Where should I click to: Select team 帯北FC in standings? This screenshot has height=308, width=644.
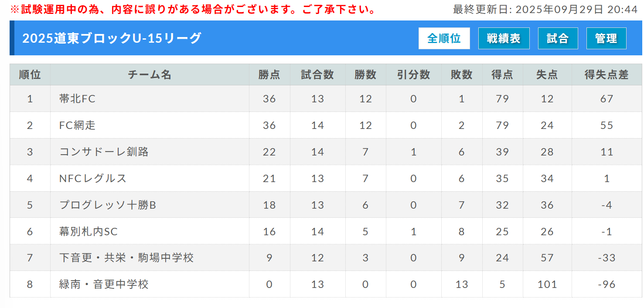click(77, 99)
